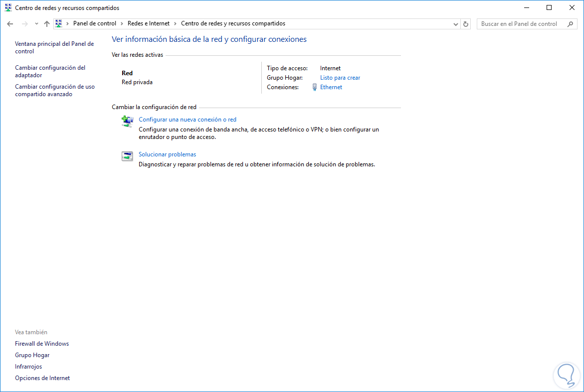This screenshot has width=584, height=392.
Task: Select Panel de control breadcrumb
Action: [95, 23]
